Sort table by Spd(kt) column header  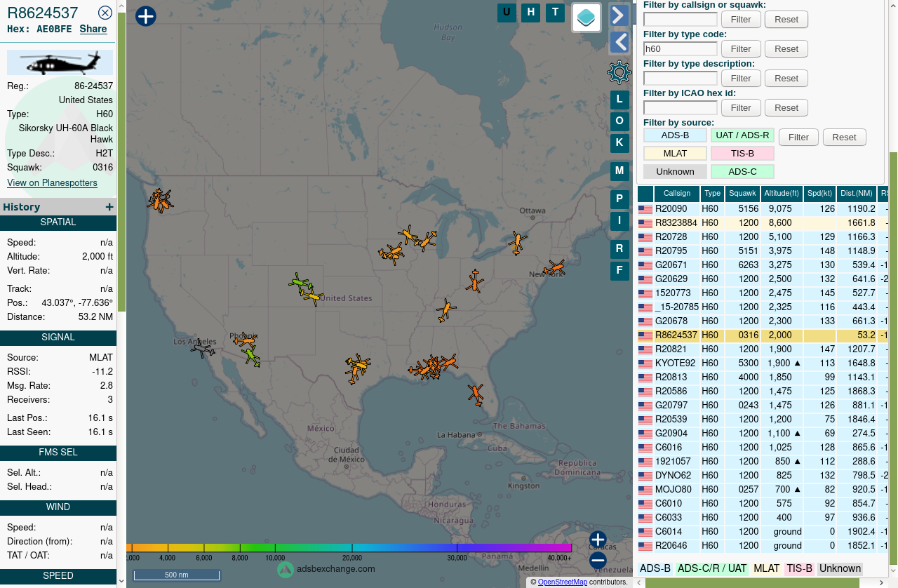click(819, 194)
